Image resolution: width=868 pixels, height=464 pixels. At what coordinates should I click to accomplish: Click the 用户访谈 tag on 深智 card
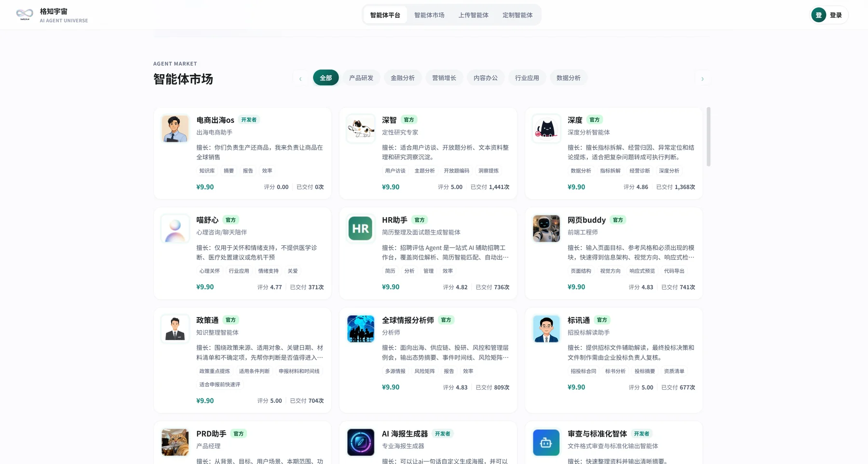click(395, 171)
